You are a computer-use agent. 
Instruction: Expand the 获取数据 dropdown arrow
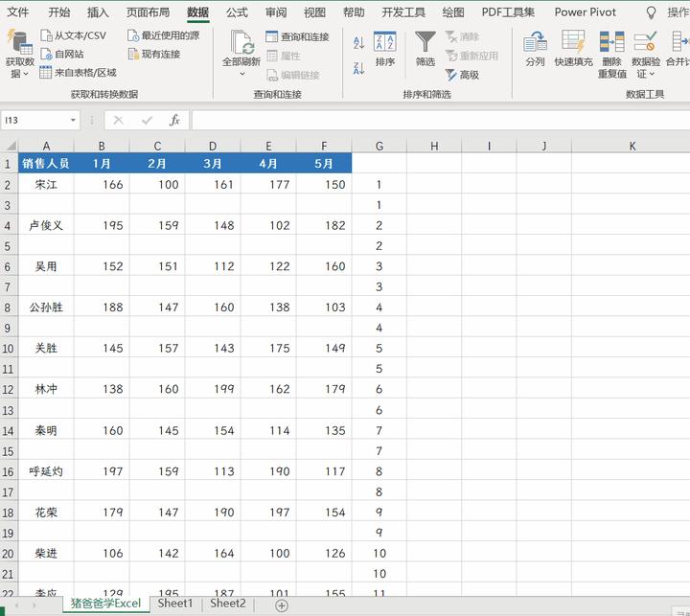pos(26,74)
